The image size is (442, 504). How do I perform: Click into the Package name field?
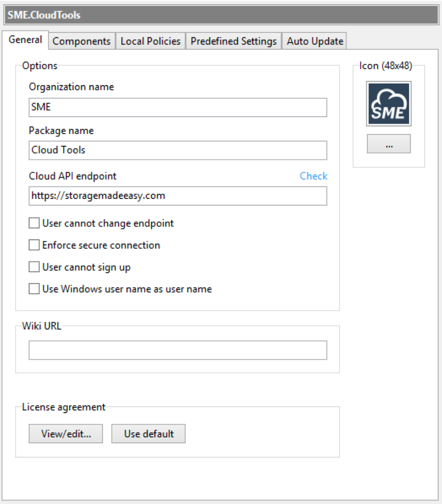(x=178, y=150)
